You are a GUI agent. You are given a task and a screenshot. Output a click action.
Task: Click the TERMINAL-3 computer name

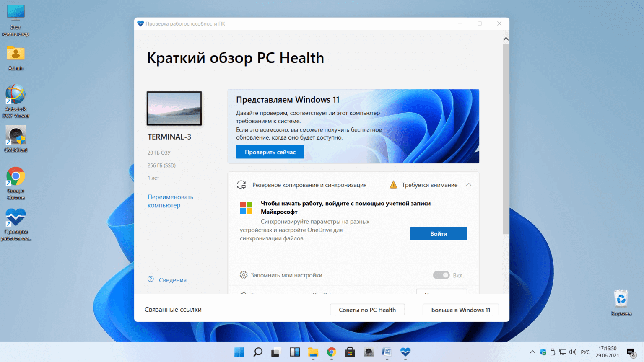[169, 137]
